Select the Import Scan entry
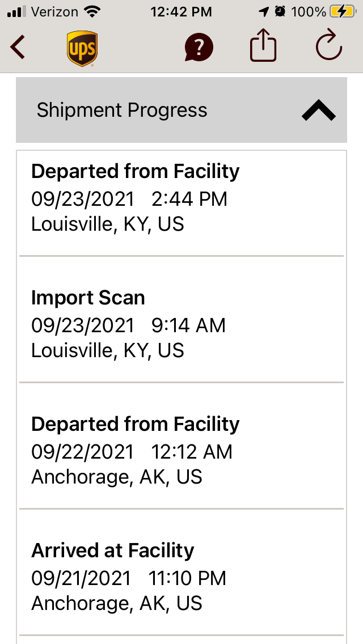This screenshot has height=644, width=363. point(181,319)
